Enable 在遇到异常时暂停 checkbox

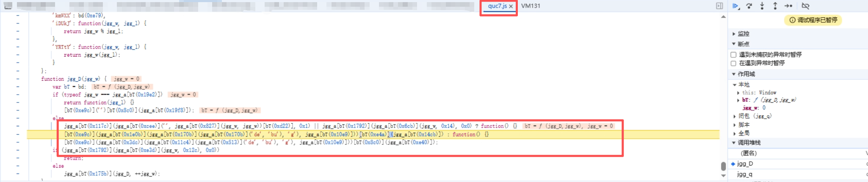tap(734, 63)
